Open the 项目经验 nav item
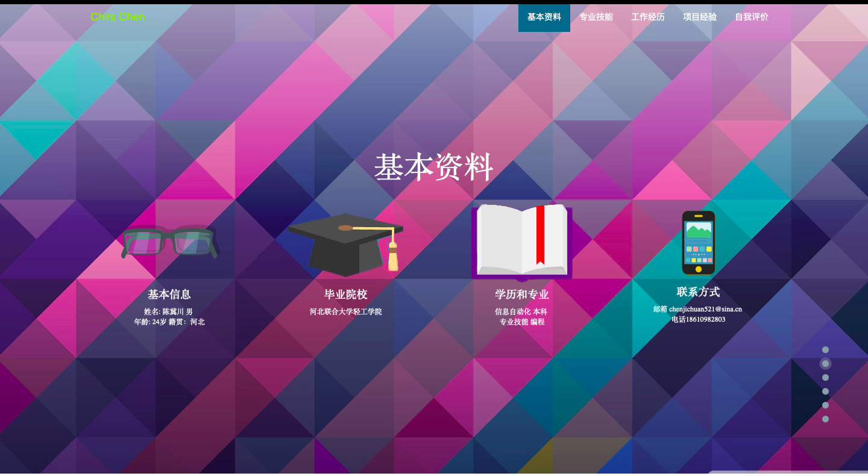This screenshot has height=476, width=868. pyautogui.click(x=699, y=17)
